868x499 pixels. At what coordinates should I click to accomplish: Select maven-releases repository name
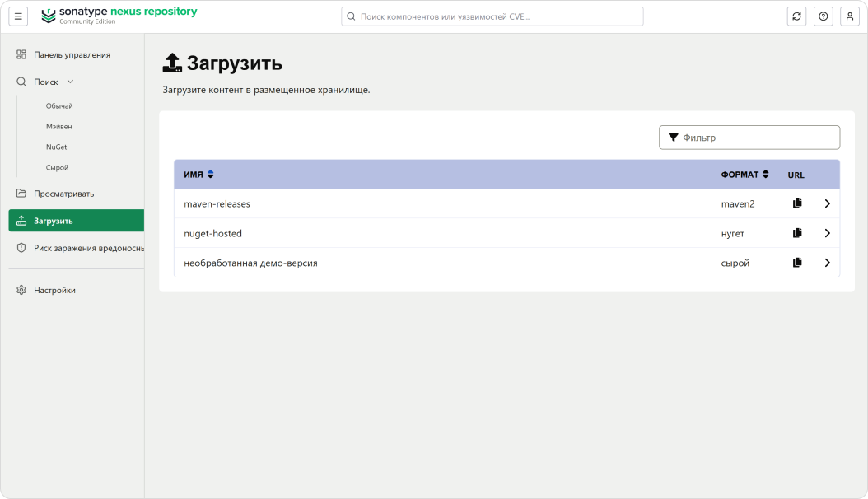217,203
